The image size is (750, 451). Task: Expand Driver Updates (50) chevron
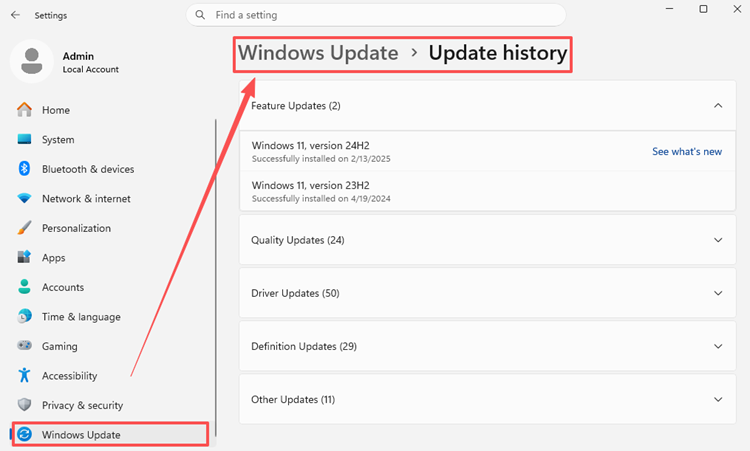coord(718,293)
